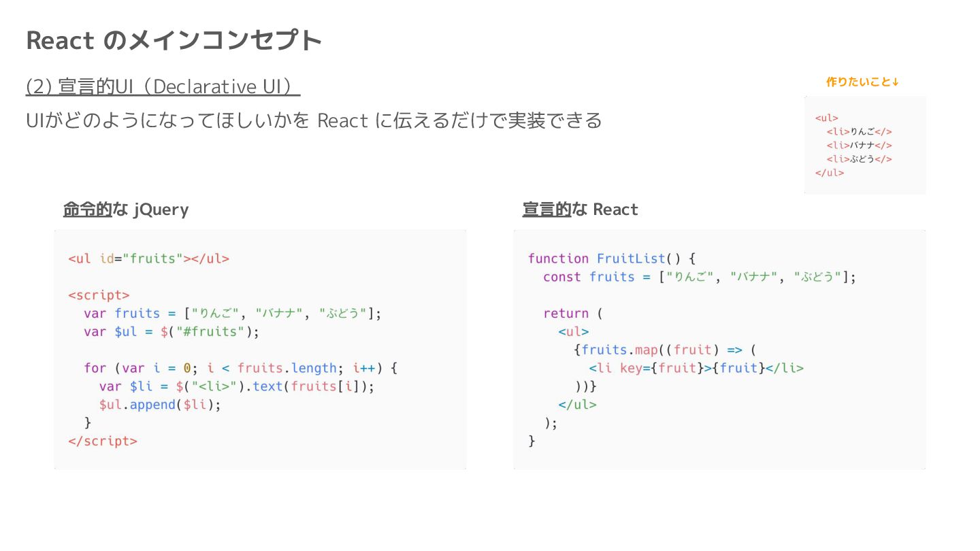This screenshot has height=551, width=980.
Task: Click the '$ul.append($li);' line
Action: 161,405
